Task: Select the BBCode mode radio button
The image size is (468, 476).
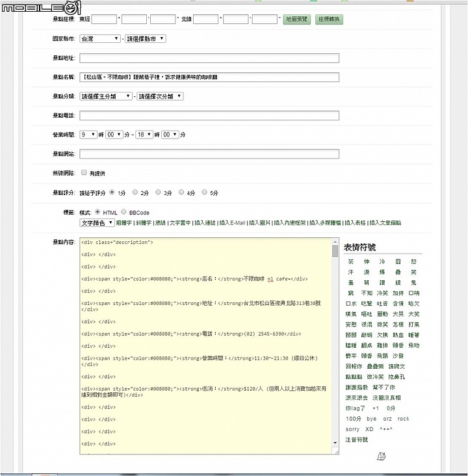Action: coord(123,212)
